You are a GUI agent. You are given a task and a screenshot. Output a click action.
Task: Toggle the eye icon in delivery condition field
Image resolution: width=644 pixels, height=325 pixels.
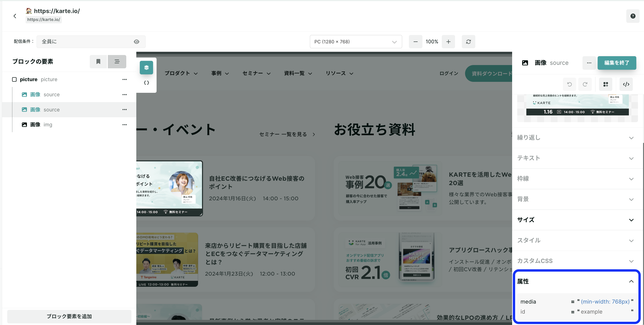137,42
